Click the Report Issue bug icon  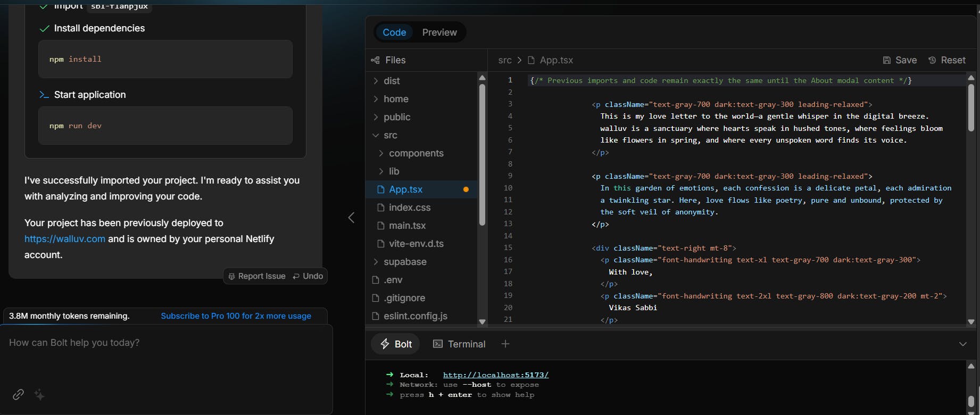point(231,276)
